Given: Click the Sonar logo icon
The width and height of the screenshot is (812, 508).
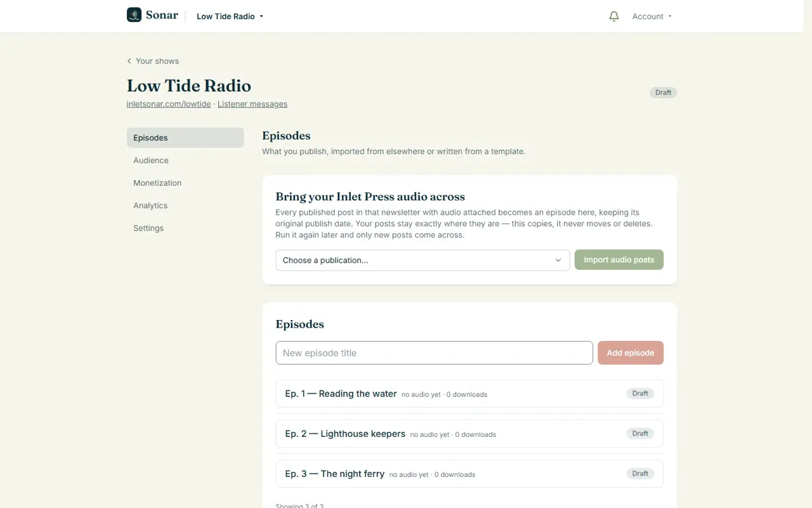Looking at the screenshot, I should click(x=134, y=15).
